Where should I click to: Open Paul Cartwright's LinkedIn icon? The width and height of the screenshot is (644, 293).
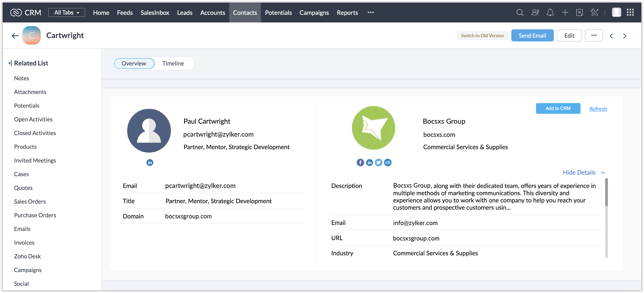tap(149, 163)
